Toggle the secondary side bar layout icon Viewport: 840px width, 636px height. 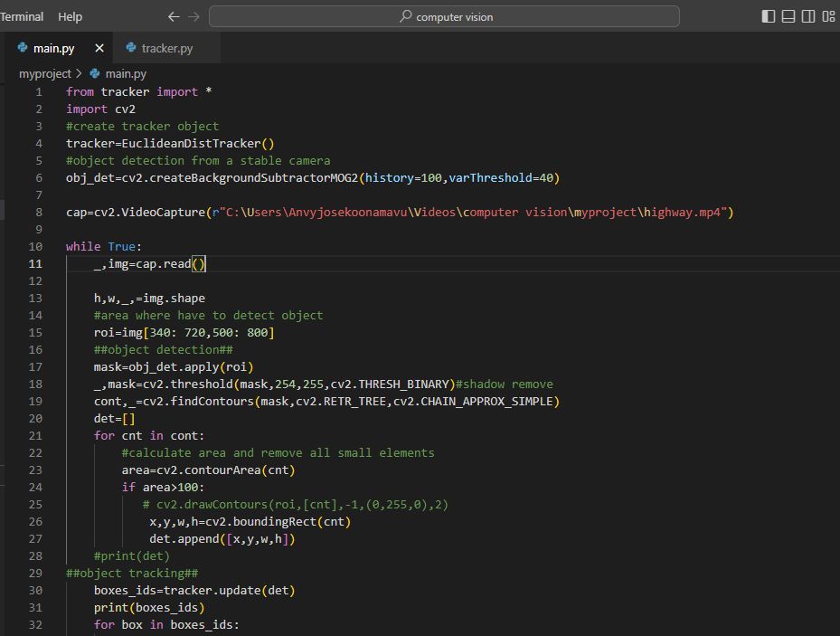(808, 16)
